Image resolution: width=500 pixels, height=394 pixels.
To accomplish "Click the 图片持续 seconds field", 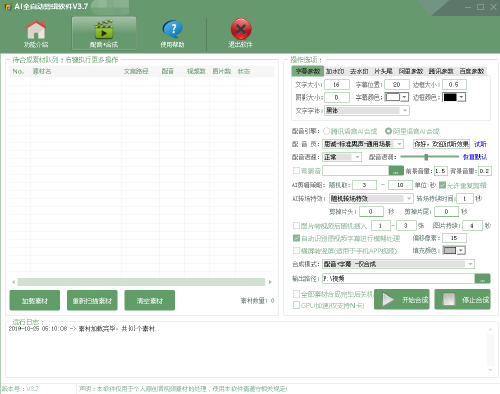I will pyautogui.click(x=472, y=226).
